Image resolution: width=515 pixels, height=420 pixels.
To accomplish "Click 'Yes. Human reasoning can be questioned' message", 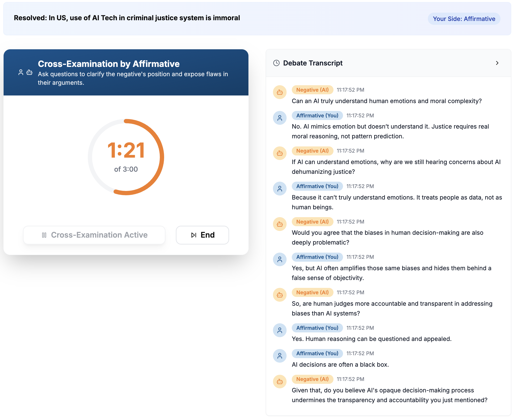I will (x=372, y=339).
